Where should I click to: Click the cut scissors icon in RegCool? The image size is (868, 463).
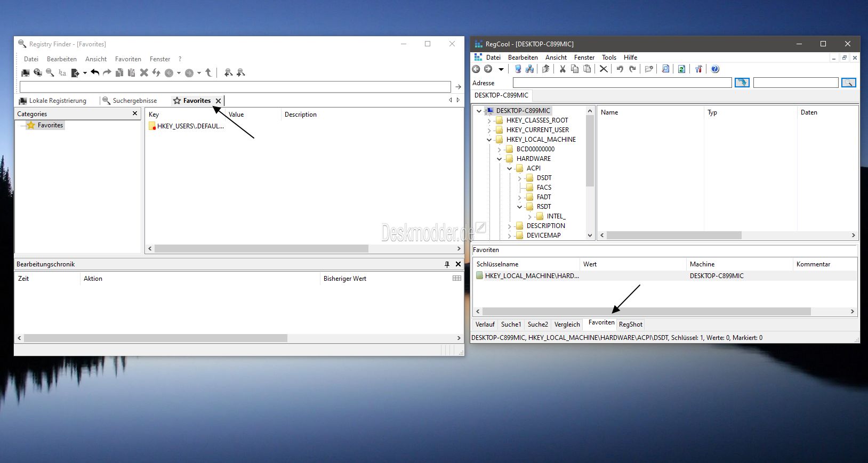coord(562,69)
